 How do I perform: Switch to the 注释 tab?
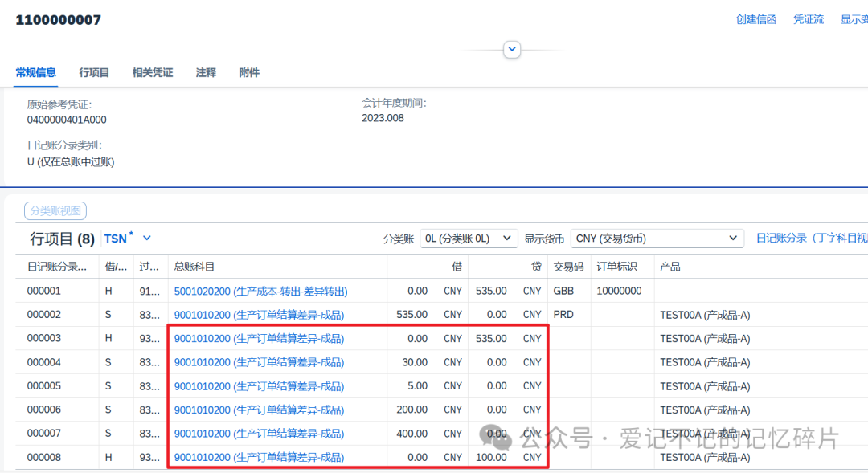point(206,72)
